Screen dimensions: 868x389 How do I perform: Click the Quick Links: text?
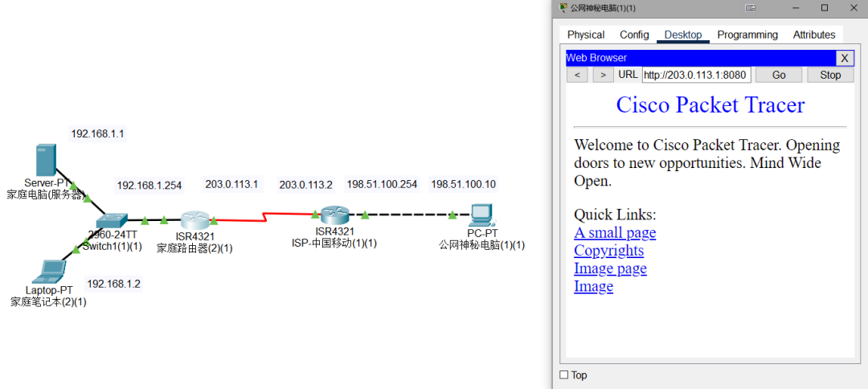[x=615, y=215]
